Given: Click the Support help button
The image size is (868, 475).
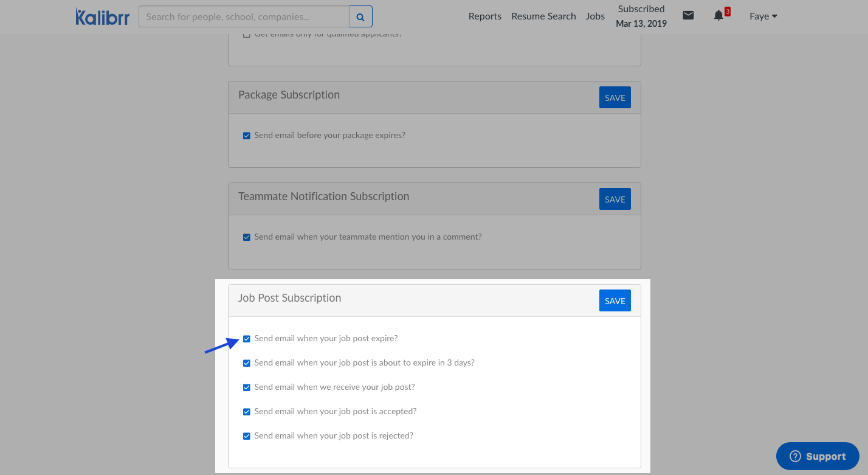Looking at the screenshot, I should tap(818, 456).
